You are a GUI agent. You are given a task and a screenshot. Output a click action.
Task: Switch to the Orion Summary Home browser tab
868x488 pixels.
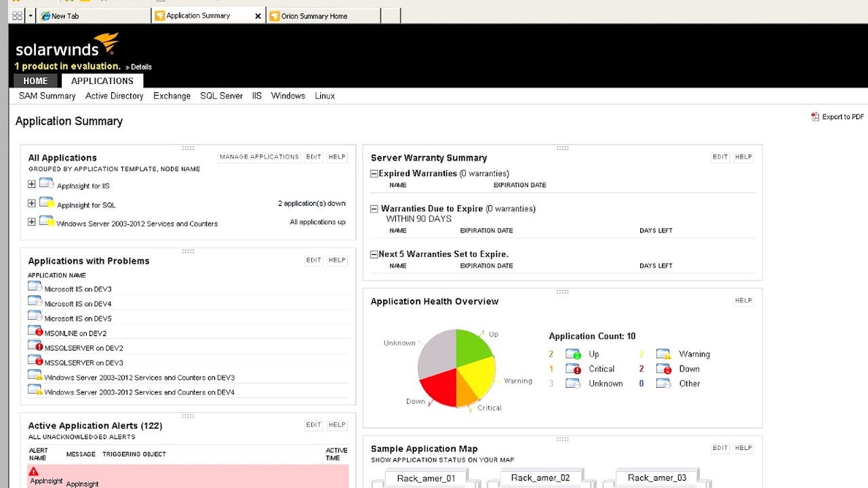click(x=323, y=16)
